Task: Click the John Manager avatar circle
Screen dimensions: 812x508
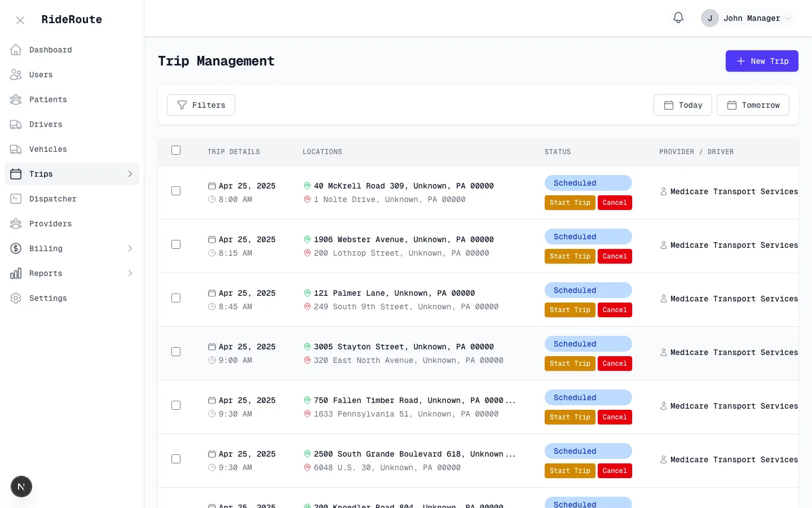Action: coord(710,18)
